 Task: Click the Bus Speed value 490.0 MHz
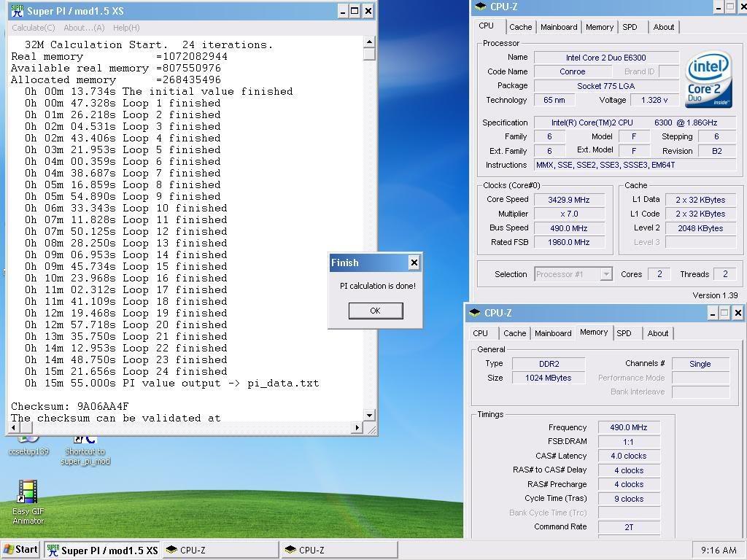(569, 228)
